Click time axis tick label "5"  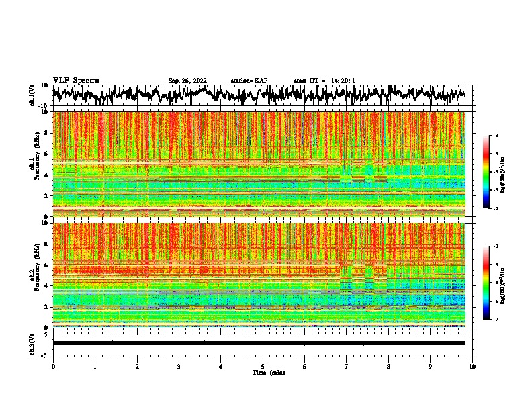click(263, 367)
